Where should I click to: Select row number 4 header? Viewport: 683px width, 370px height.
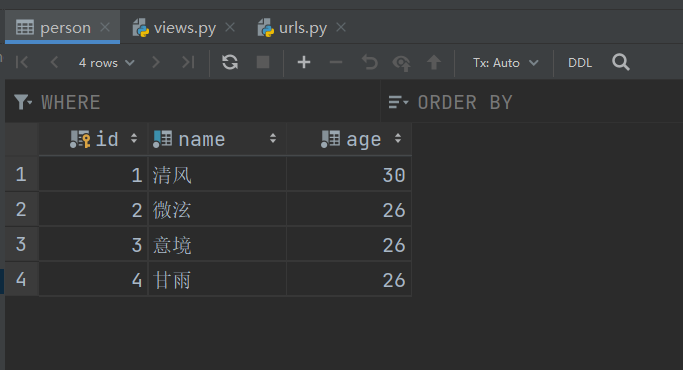(21, 279)
